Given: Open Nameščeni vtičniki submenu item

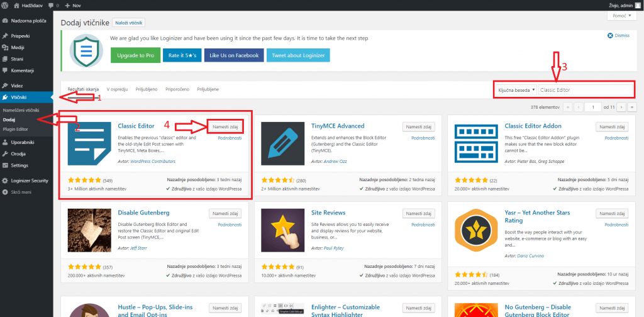Looking at the screenshot, I should pos(21,111).
